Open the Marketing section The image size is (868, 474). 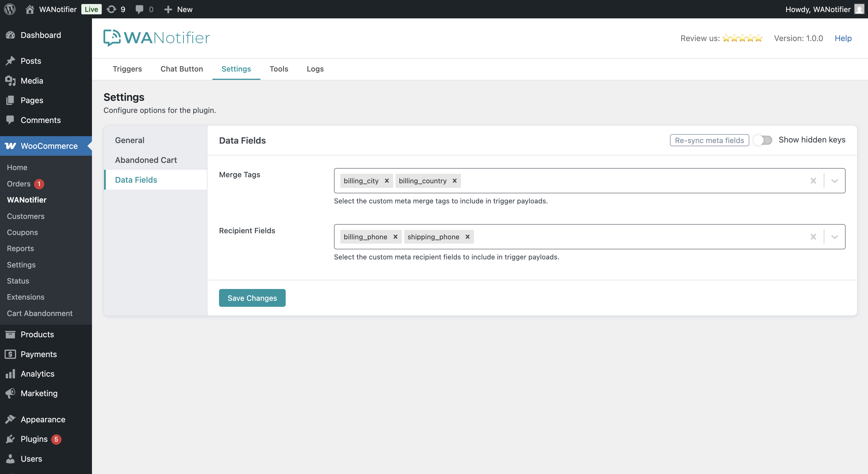point(39,393)
